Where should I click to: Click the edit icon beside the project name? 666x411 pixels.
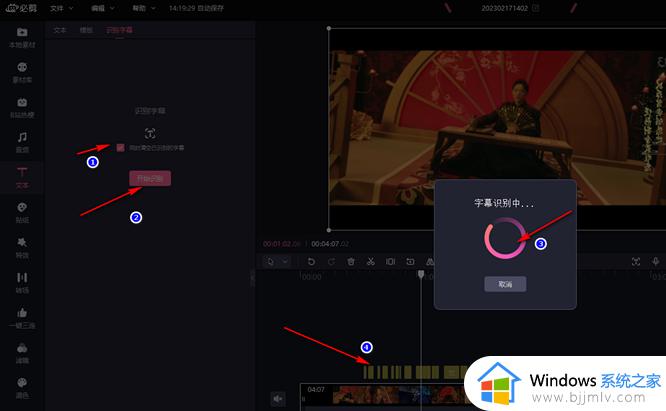pyautogui.click(x=536, y=8)
